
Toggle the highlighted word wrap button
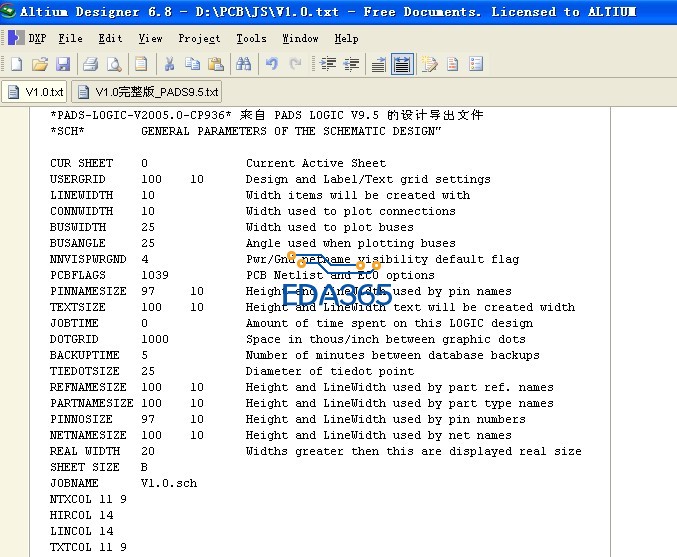coord(402,64)
